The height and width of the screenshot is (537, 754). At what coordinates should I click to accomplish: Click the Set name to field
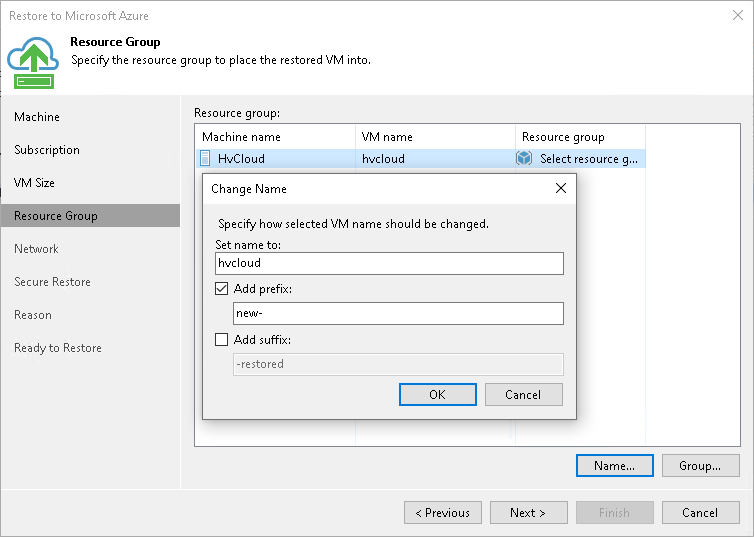pyautogui.click(x=389, y=263)
